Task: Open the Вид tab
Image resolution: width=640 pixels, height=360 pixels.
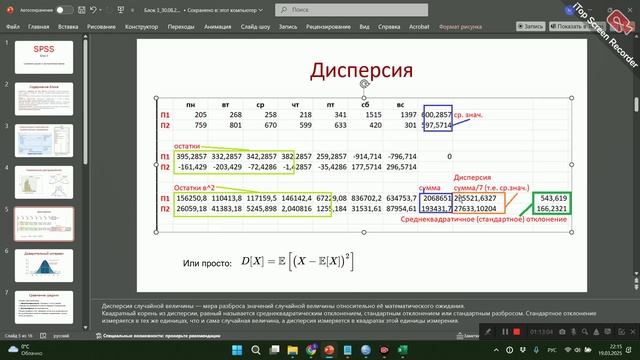Action: (x=364, y=27)
